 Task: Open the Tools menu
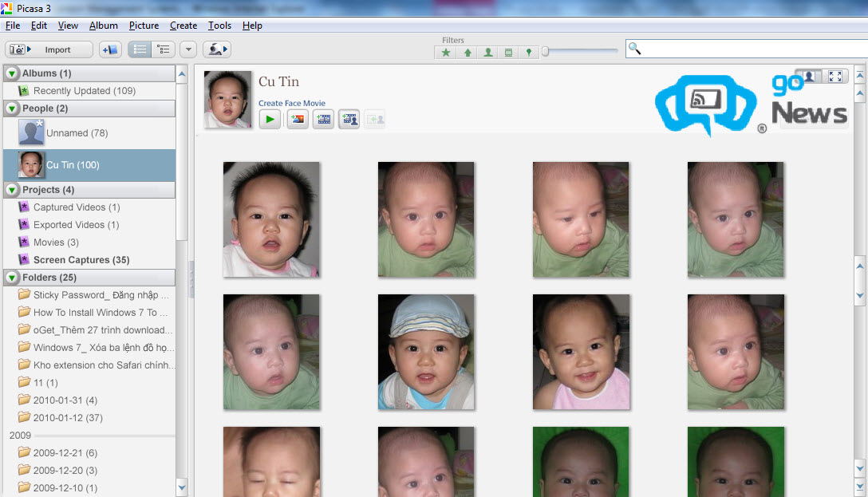(x=219, y=26)
